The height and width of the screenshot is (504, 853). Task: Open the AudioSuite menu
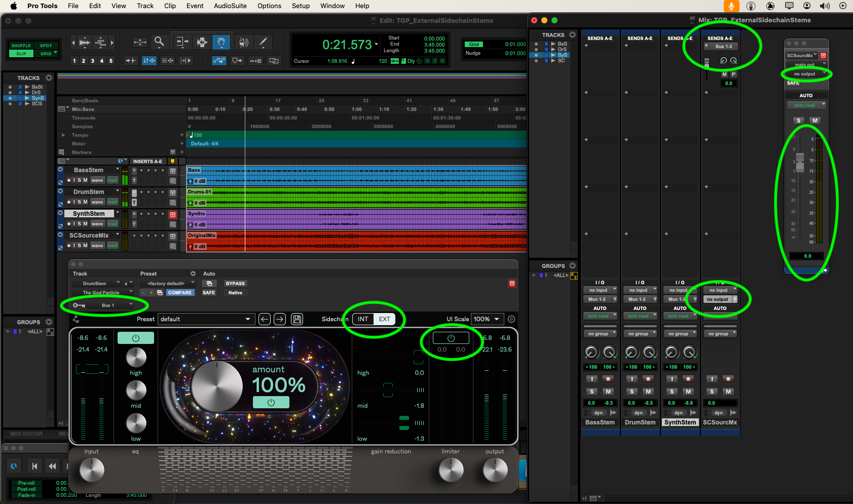click(230, 6)
